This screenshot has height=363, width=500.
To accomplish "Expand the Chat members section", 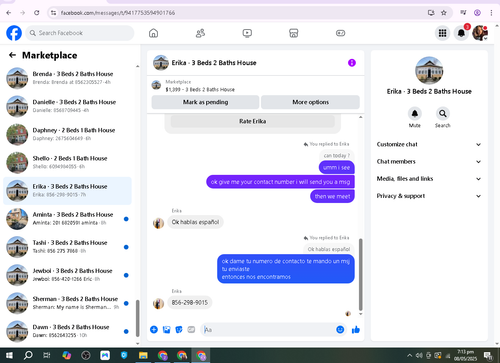I will click(429, 162).
